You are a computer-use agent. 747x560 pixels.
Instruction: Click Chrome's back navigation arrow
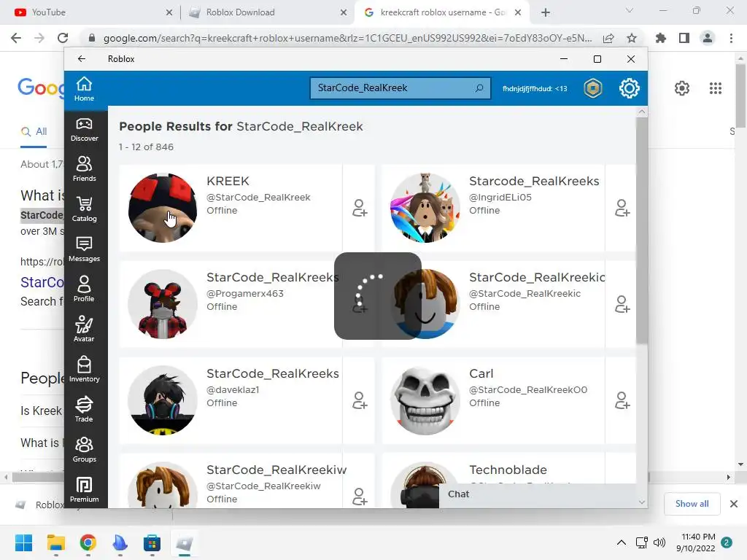click(x=16, y=38)
